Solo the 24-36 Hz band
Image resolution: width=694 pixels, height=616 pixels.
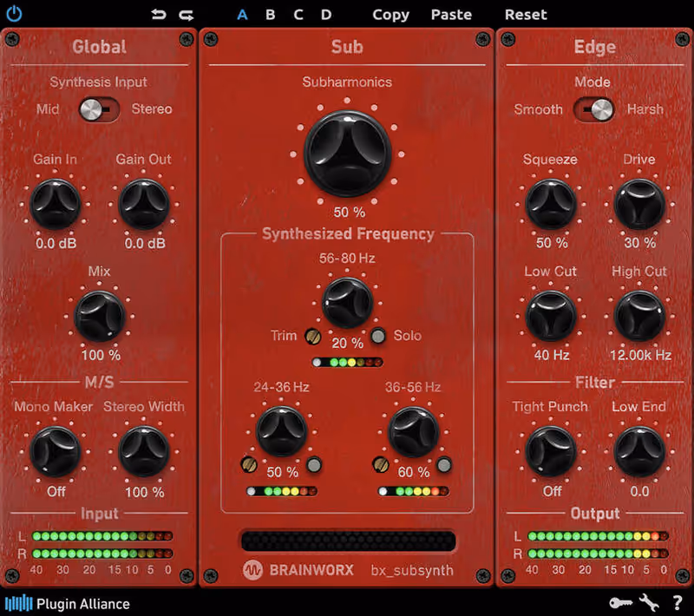point(314,465)
